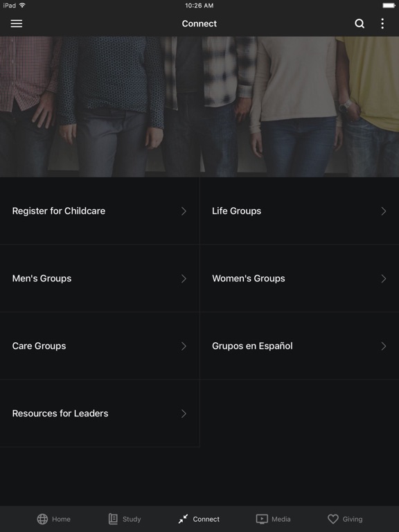Tap the group photo banner image

[199, 107]
